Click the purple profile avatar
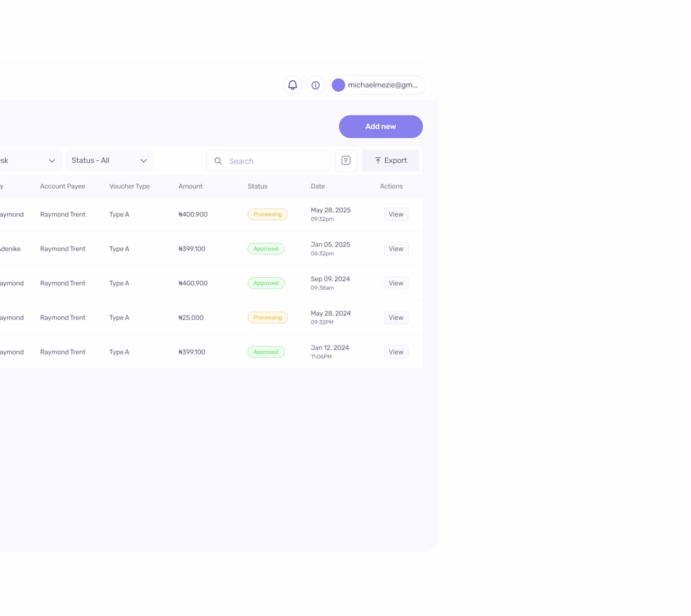The width and height of the screenshot is (691, 616). click(339, 85)
